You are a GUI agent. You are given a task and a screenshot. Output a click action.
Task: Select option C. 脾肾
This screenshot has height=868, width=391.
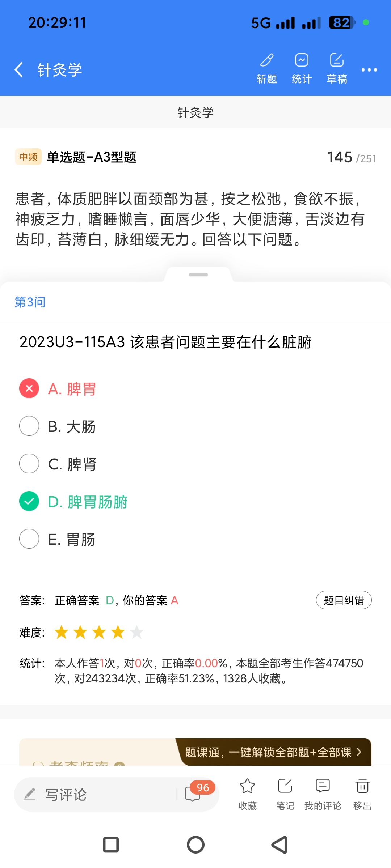pos(29,464)
